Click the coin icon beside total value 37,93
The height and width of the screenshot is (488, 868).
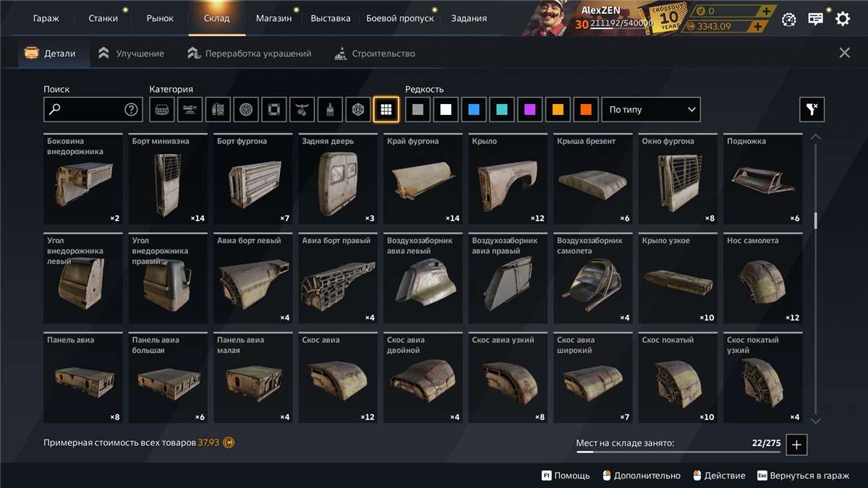[229, 442]
